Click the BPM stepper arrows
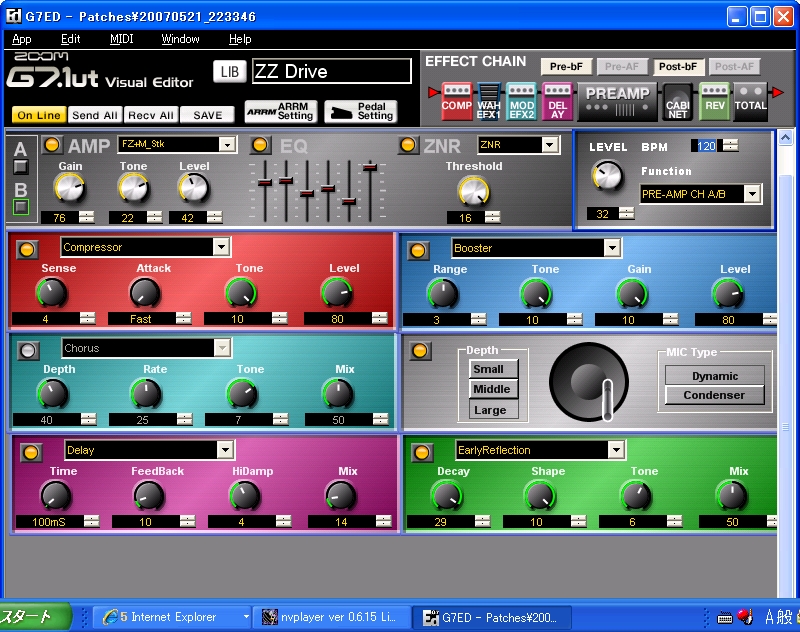 731,145
